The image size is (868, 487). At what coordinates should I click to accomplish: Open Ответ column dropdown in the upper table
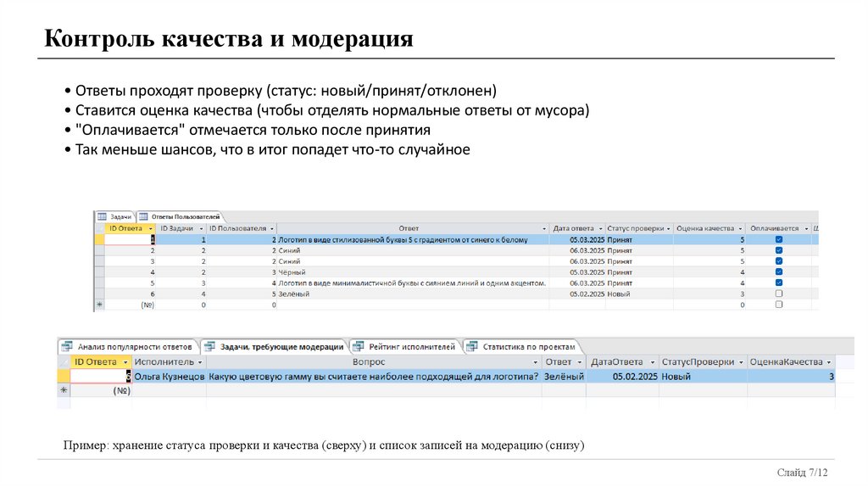[543, 229]
